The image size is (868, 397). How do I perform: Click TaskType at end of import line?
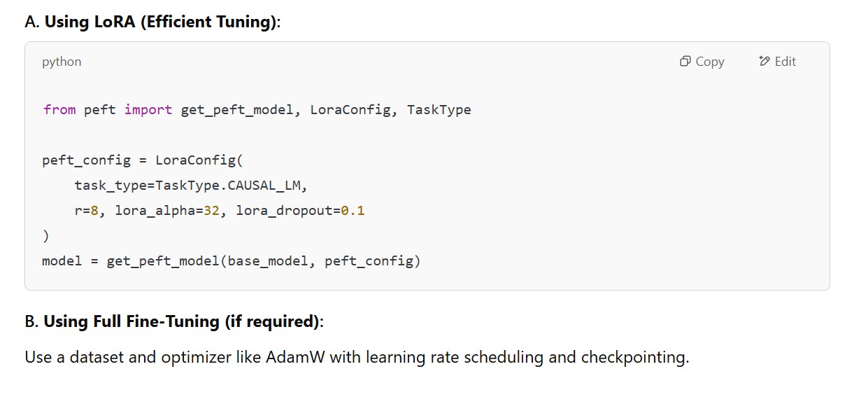(x=439, y=110)
